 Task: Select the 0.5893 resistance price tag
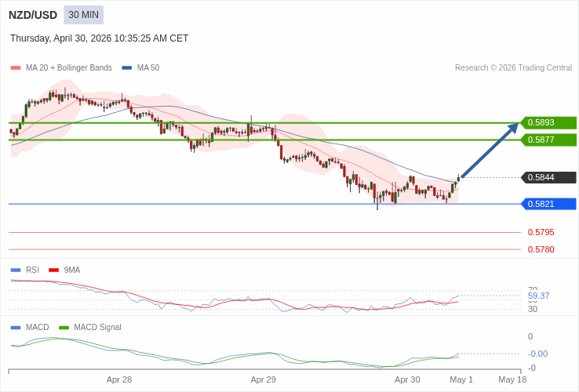pos(548,122)
